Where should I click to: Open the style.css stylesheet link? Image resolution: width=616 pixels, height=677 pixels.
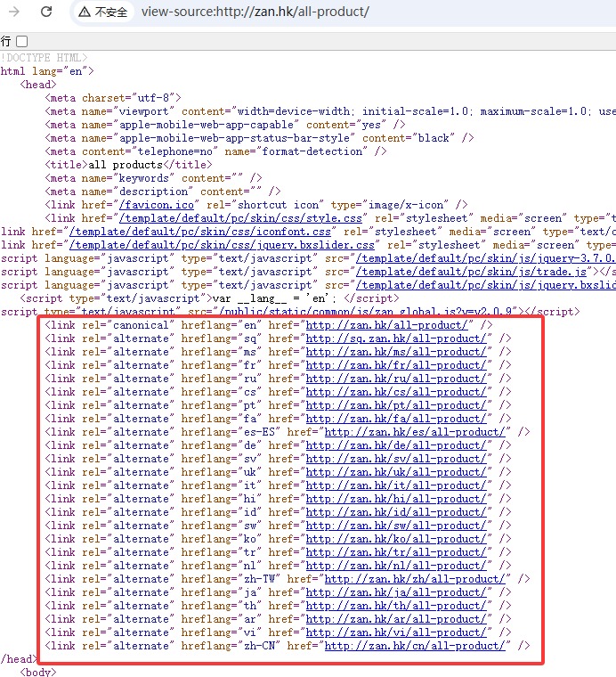[x=240, y=218]
